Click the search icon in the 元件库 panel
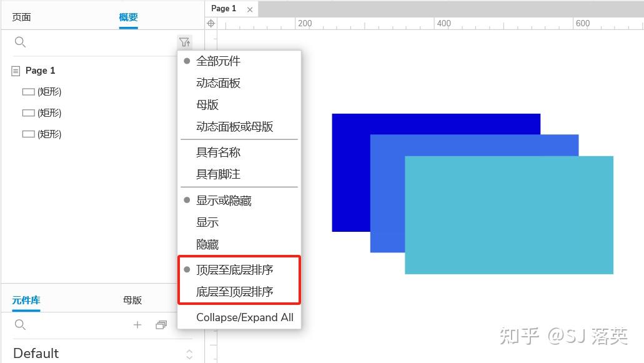 click(20, 324)
